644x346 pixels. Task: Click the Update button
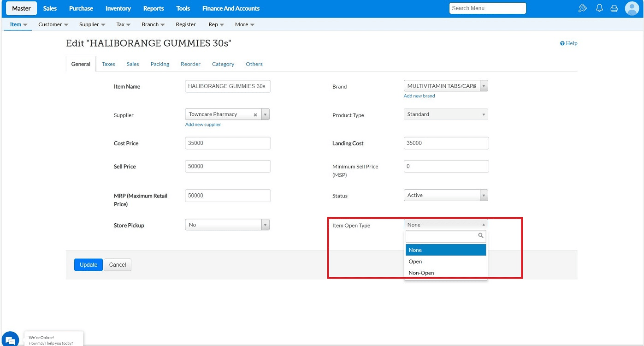pos(88,265)
